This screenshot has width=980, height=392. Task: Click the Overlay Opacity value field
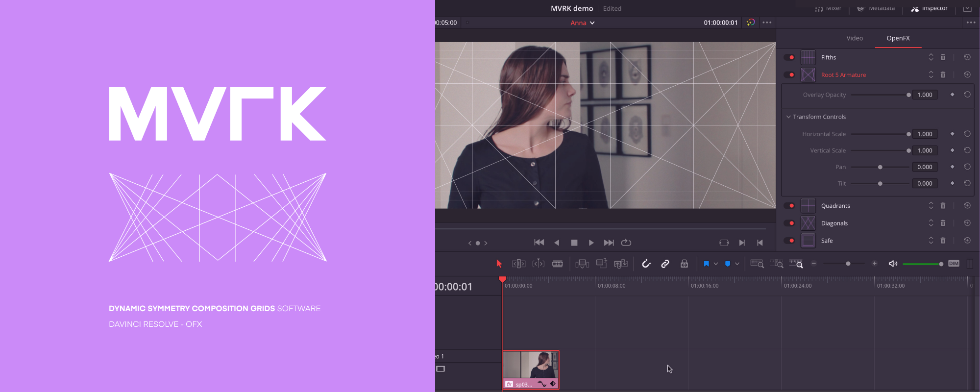[x=925, y=95]
